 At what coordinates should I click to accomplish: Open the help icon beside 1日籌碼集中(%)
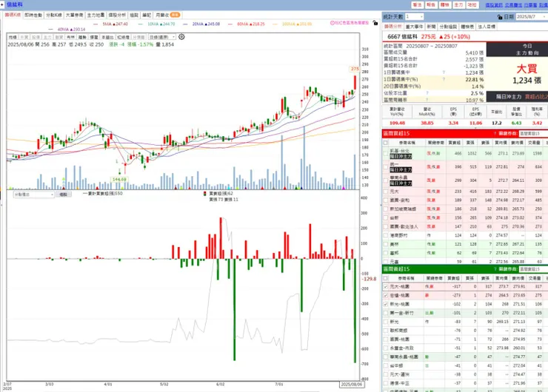click(x=444, y=79)
